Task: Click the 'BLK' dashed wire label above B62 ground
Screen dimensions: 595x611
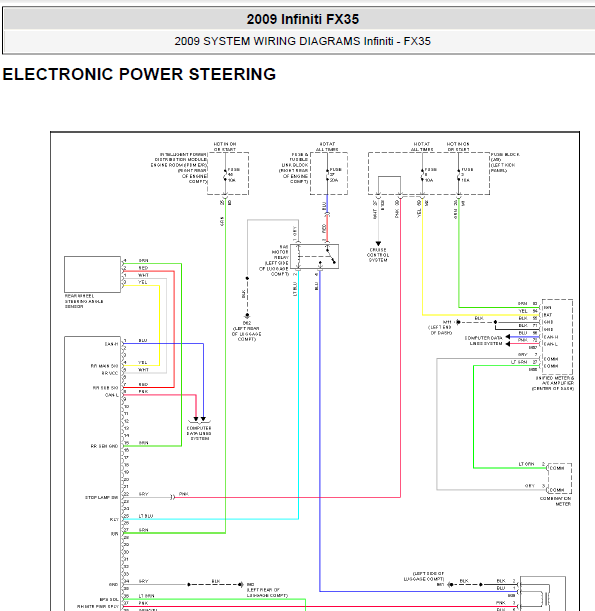Action: pyautogui.click(x=243, y=294)
